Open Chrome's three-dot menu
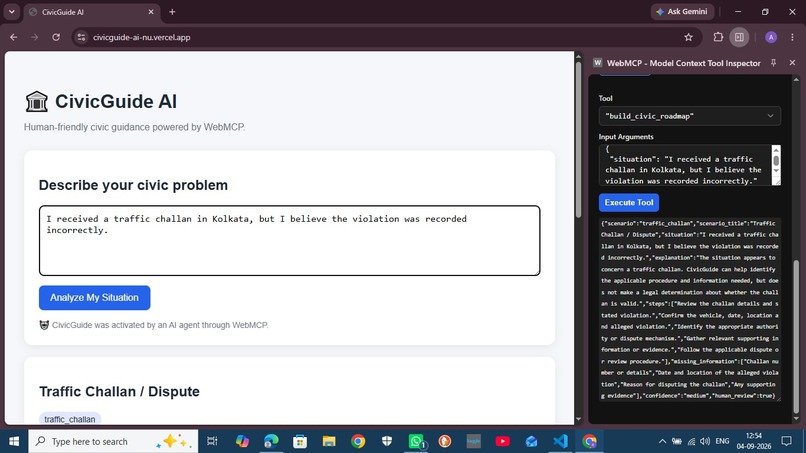Viewport: 806px width, 453px height. [x=792, y=37]
